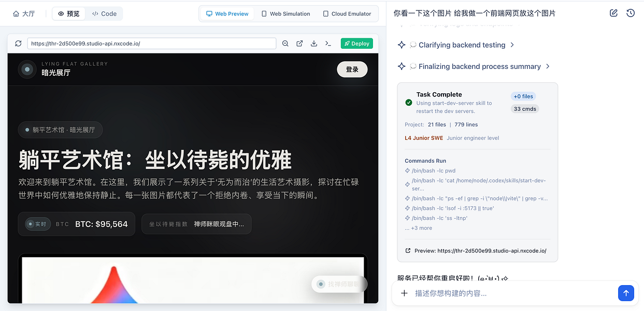This screenshot has width=644, height=311.
Task: Open the 找禅师聊聊 chat bubble
Action: [339, 284]
